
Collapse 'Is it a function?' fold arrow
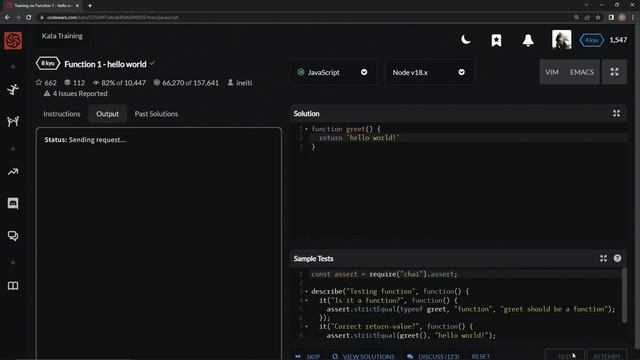(306, 300)
